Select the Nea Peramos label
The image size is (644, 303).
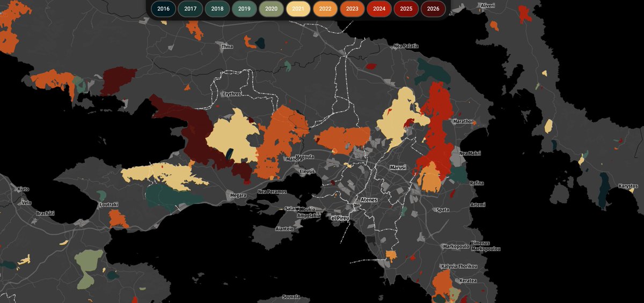(x=272, y=191)
